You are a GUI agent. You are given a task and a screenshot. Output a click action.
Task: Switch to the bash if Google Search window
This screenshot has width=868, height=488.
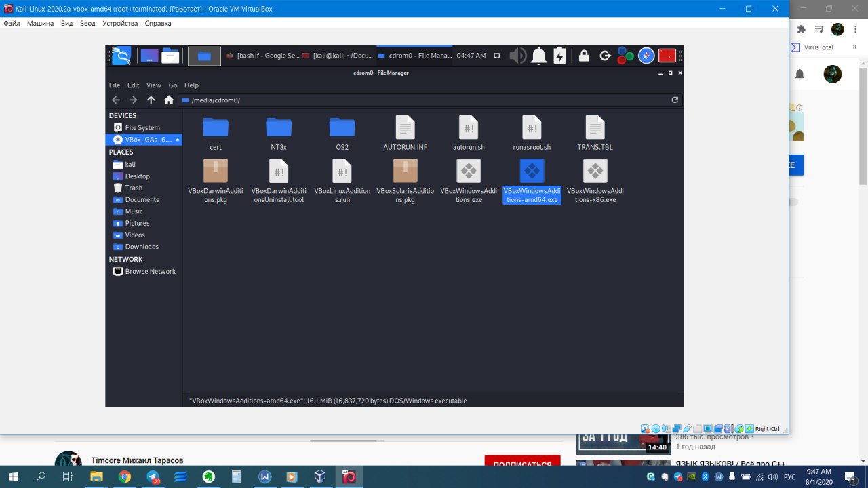262,56
